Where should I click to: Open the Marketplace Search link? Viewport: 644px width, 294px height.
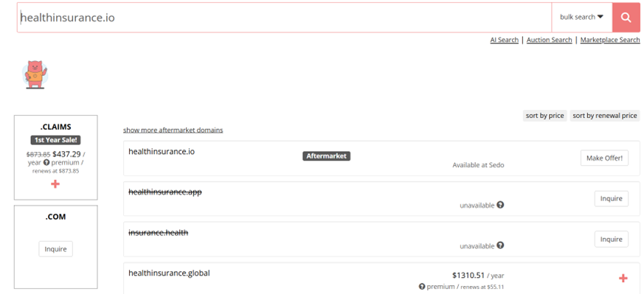pyautogui.click(x=610, y=40)
